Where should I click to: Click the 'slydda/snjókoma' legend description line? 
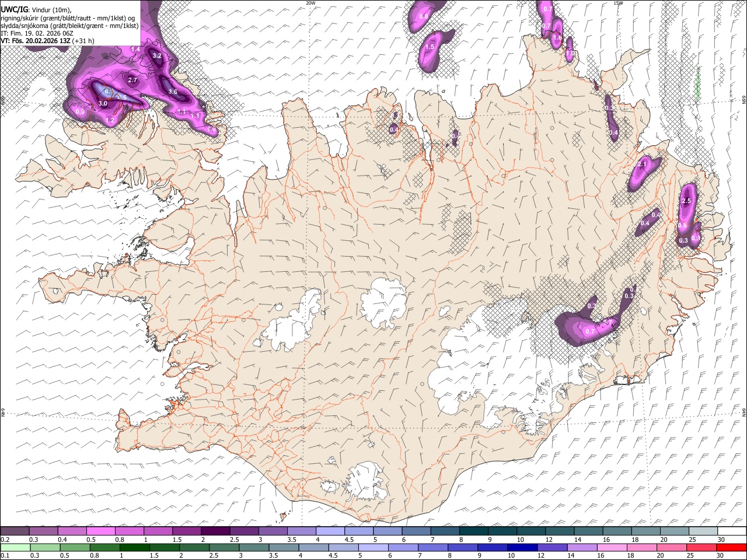point(69,25)
